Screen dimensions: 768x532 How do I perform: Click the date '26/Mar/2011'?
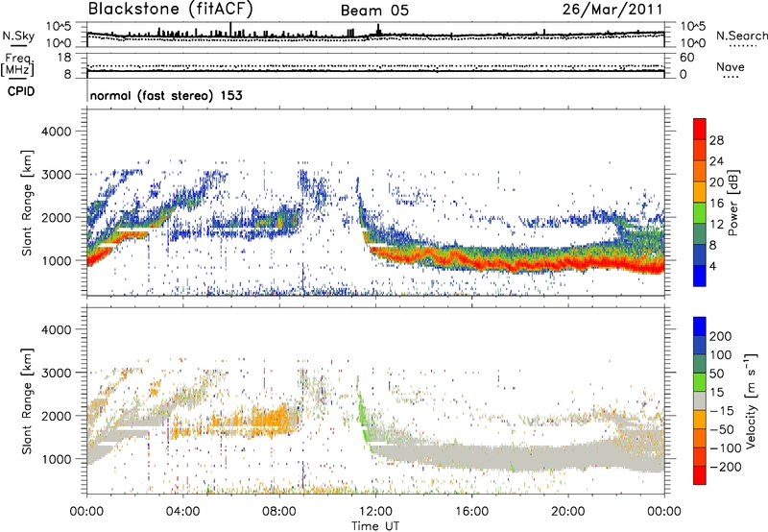(612, 10)
